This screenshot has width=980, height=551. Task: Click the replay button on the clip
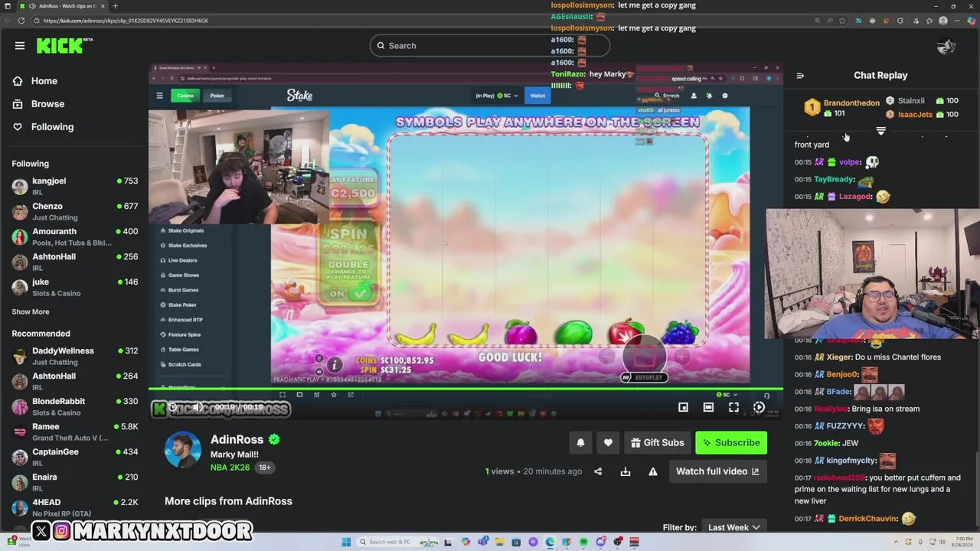(173, 407)
